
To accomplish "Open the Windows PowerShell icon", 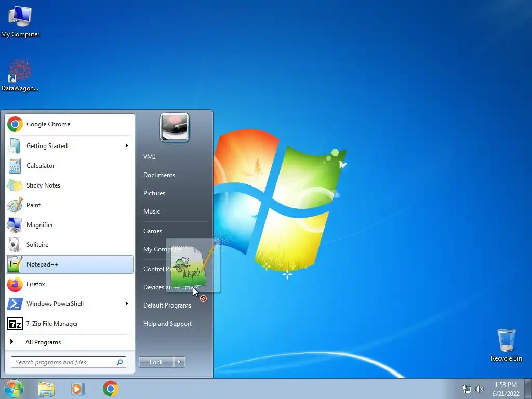I will (x=15, y=304).
